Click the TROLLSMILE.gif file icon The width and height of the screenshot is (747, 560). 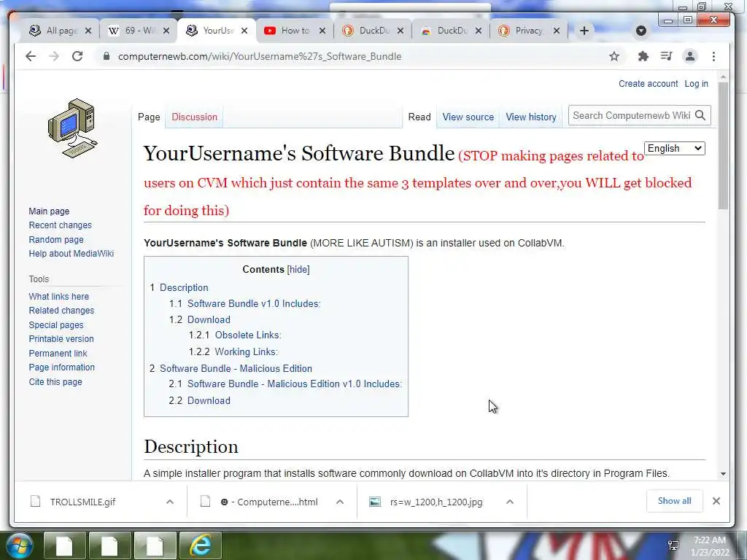[35, 502]
